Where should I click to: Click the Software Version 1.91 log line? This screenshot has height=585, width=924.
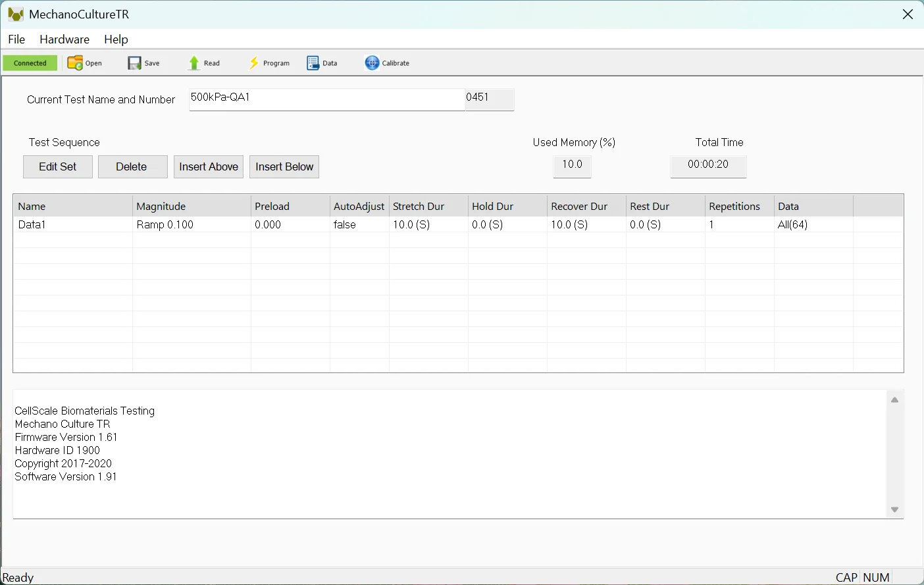66,476
